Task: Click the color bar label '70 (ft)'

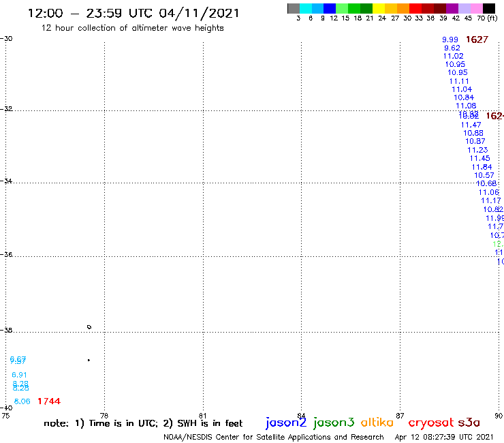Action: coord(487,18)
